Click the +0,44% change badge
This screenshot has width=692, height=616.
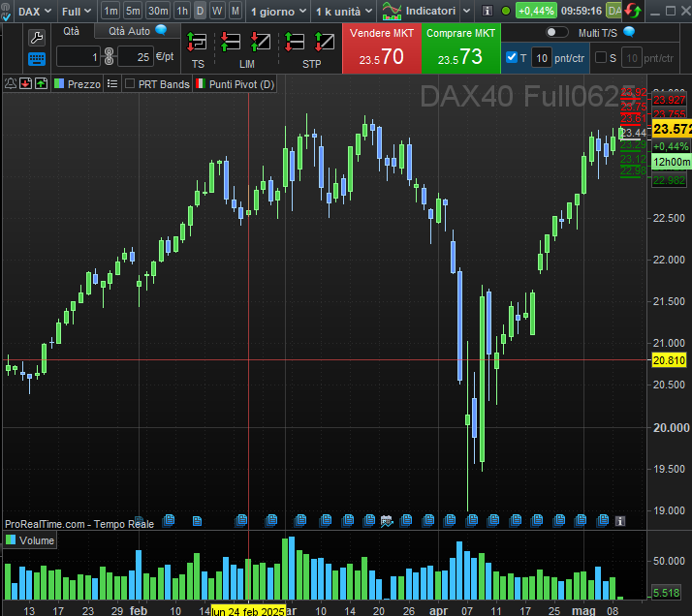coord(536,11)
